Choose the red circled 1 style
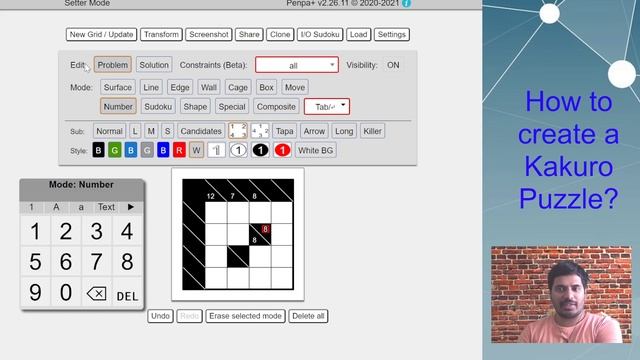Viewport: 640px width, 360px height. click(x=282, y=150)
